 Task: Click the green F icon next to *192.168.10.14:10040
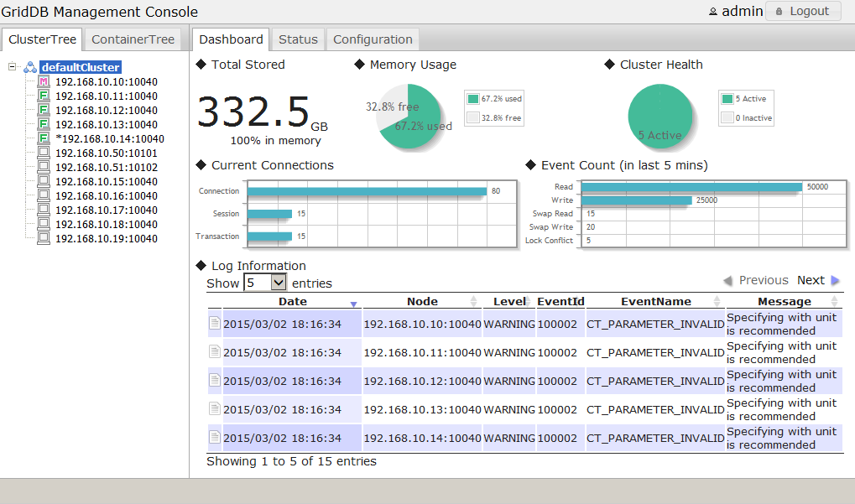(x=43, y=138)
